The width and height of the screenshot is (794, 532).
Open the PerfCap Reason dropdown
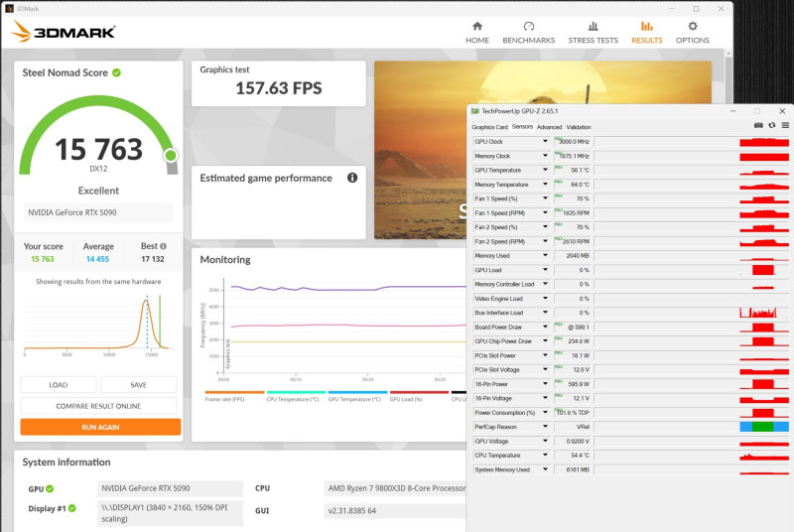pos(545,426)
